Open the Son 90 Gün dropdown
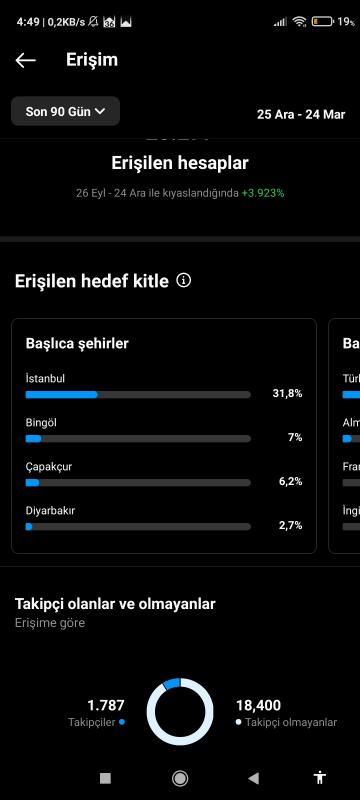The image size is (360, 800). pos(65,111)
